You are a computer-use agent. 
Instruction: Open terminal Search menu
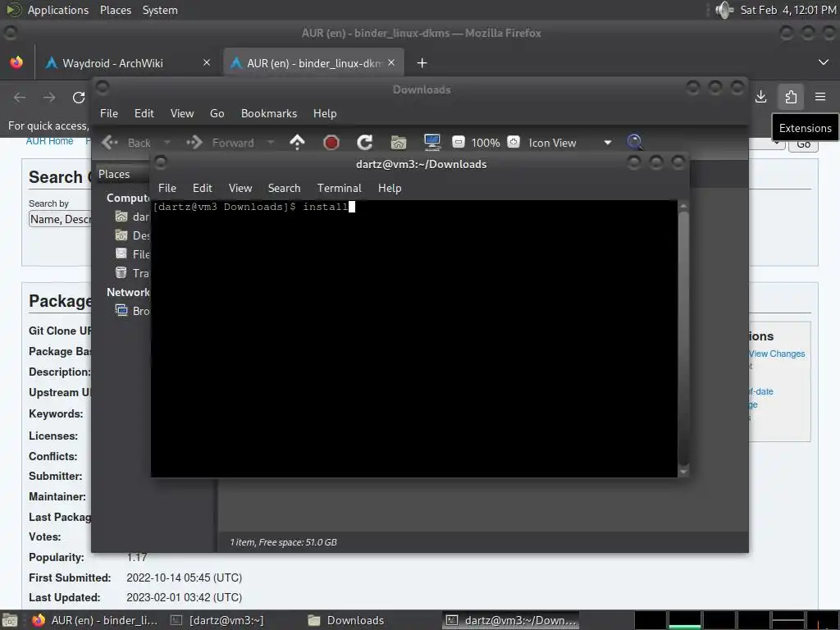pos(284,188)
